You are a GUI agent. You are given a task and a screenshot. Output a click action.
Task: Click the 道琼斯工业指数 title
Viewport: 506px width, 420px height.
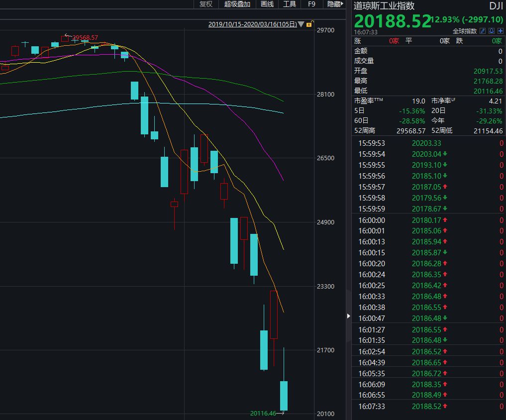384,6
